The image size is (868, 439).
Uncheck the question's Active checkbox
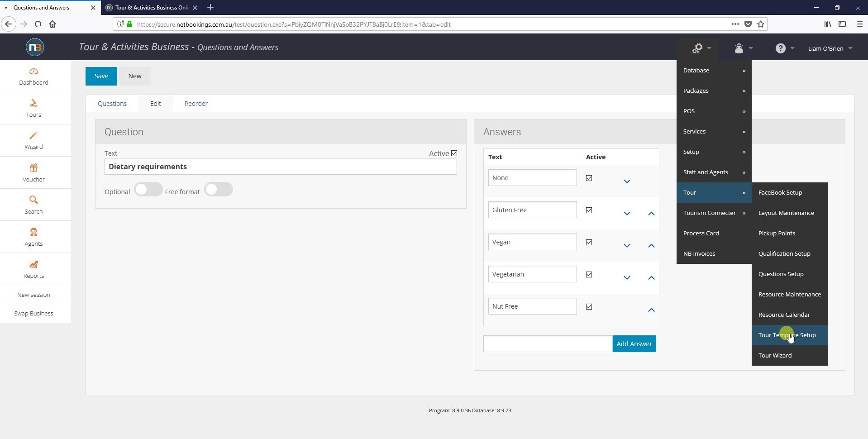click(454, 153)
